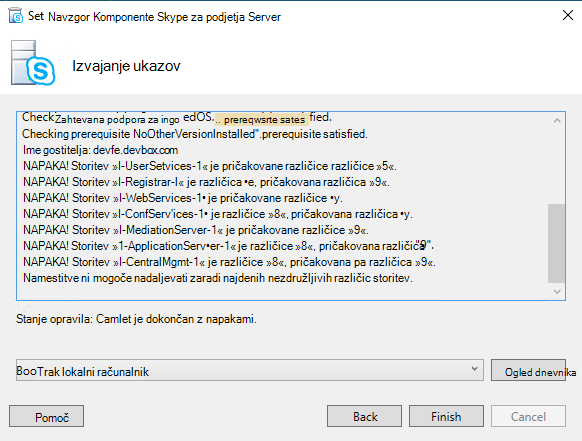Image resolution: width=582 pixels, height=441 pixels.
Task: Click the Izvajanje ukazov heading
Action: point(126,66)
